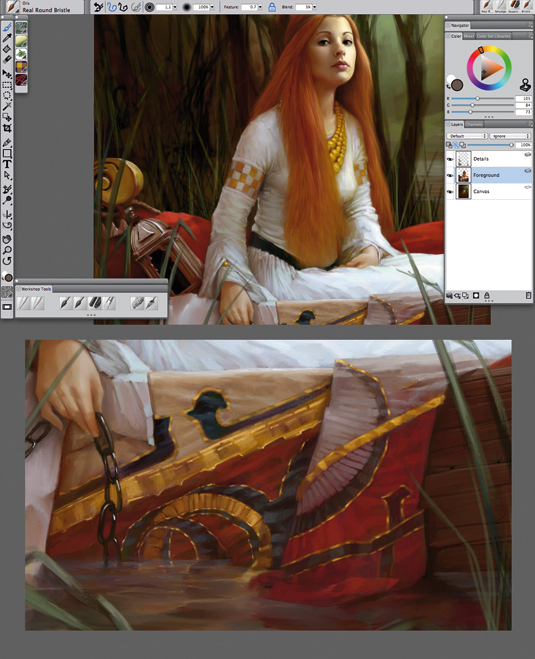Open the Workshop Tools panel tab
535x659 pixels.
(x=36, y=289)
